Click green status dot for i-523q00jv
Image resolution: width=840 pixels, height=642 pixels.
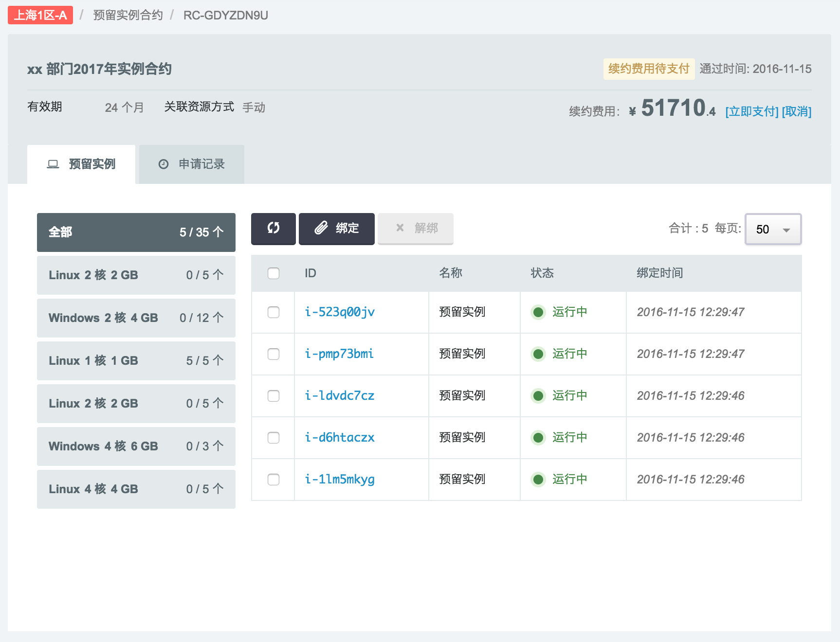tap(538, 312)
